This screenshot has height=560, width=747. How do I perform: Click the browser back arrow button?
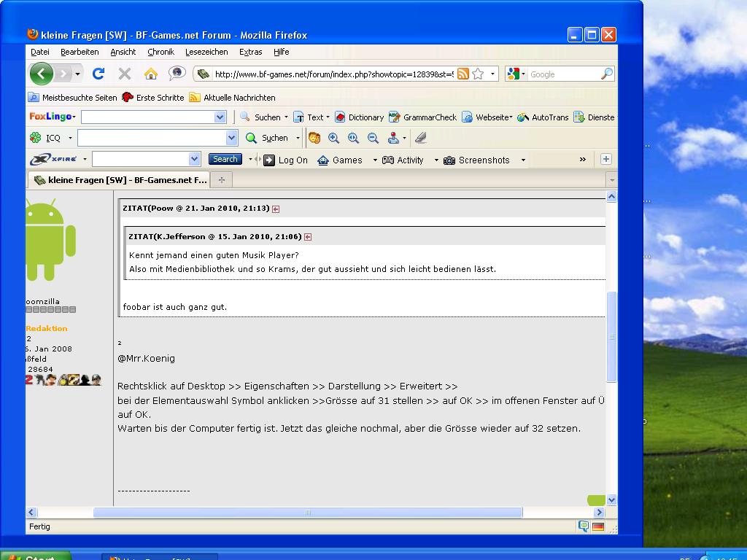coord(42,74)
